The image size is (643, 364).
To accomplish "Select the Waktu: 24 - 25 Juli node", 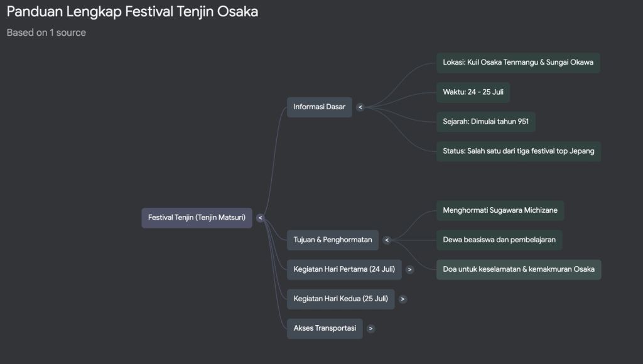I will (x=473, y=92).
